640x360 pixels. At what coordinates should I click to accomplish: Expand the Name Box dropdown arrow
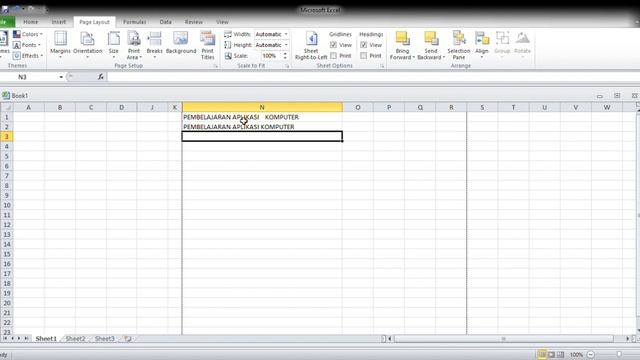click(61, 77)
